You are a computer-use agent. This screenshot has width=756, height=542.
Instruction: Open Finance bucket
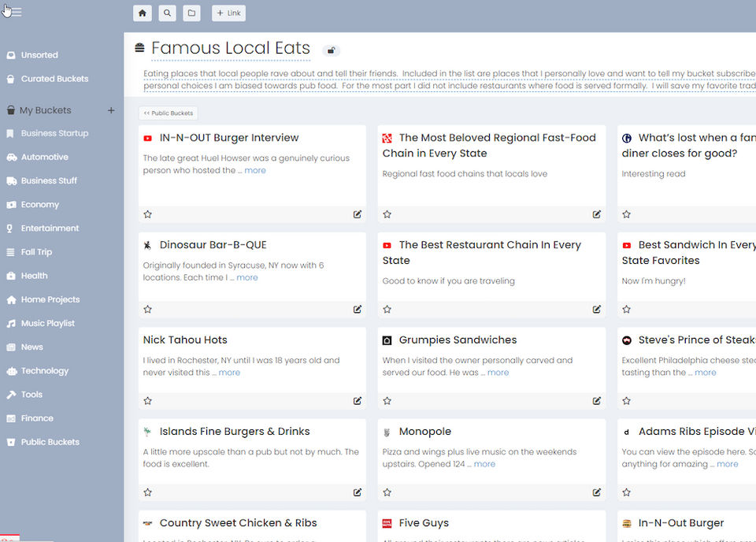pyautogui.click(x=37, y=418)
